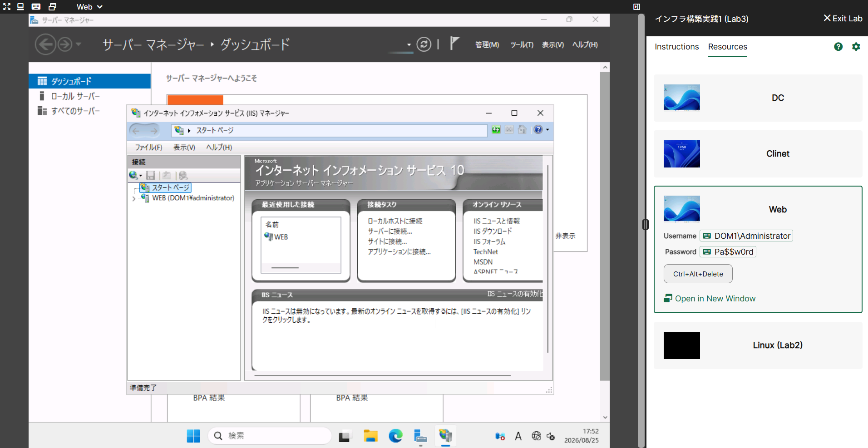Open Server Manager notifications flag

(x=454, y=44)
